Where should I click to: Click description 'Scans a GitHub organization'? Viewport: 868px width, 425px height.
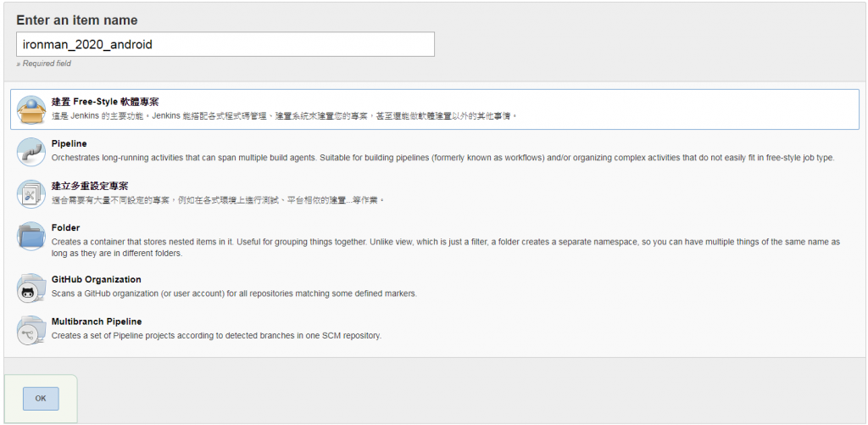click(234, 294)
